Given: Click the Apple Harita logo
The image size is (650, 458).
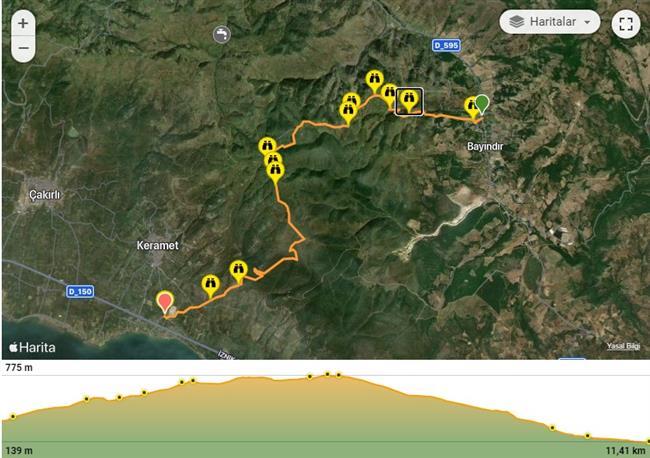Looking at the screenshot, I should [32, 347].
